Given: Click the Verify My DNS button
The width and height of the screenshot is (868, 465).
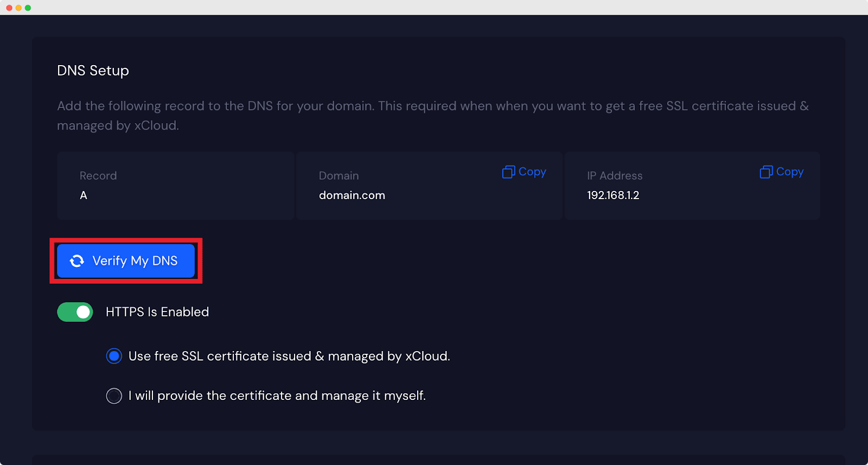Looking at the screenshot, I should point(126,261).
